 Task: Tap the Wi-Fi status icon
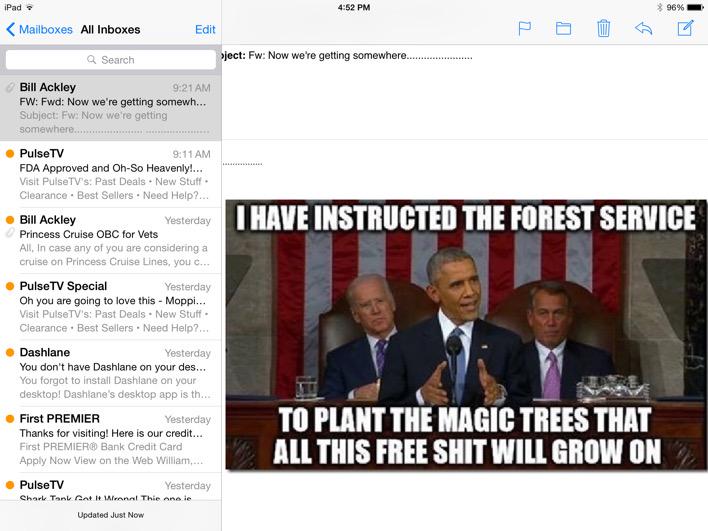point(30,7)
